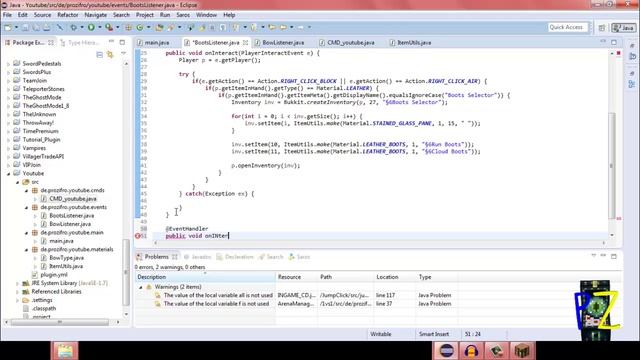Switch to the Search tab in bottom panel

pyautogui.click(x=271, y=257)
